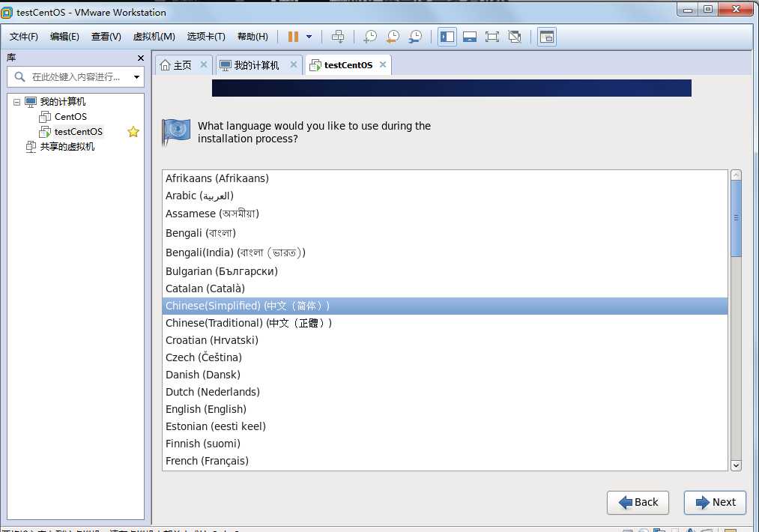Enter full screen mode icon
Screen dimensions: 759x532
pos(492,37)
